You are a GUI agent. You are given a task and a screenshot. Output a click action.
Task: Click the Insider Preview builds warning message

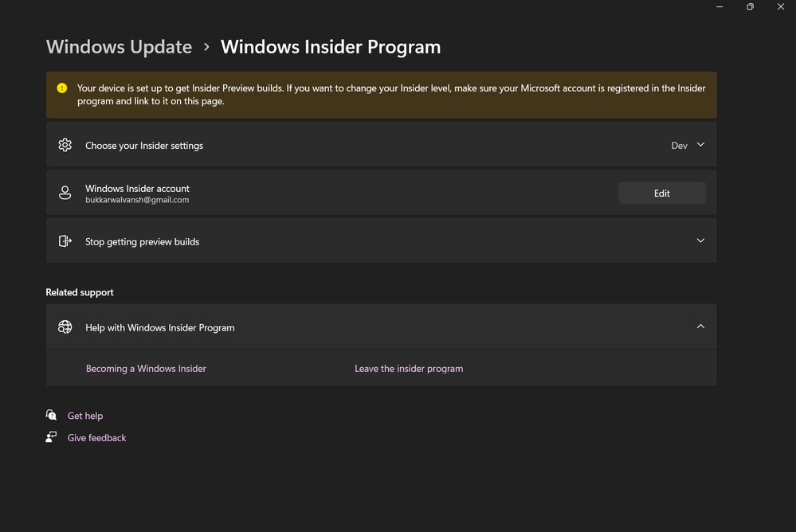391,95
